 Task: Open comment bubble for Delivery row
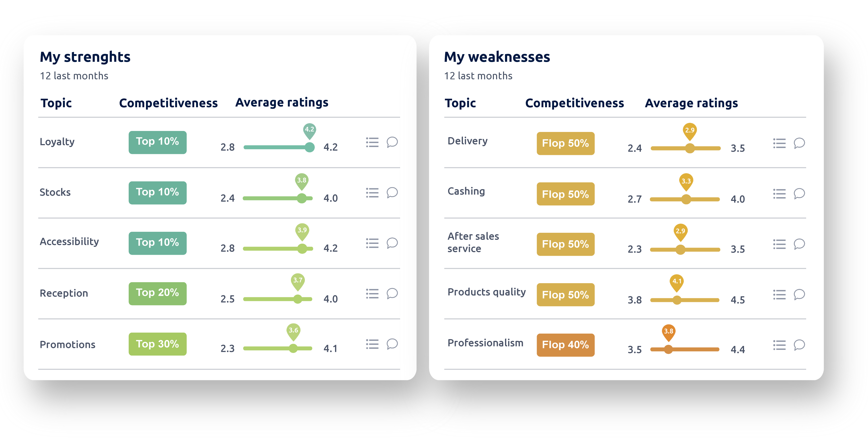tap(799, 143)
